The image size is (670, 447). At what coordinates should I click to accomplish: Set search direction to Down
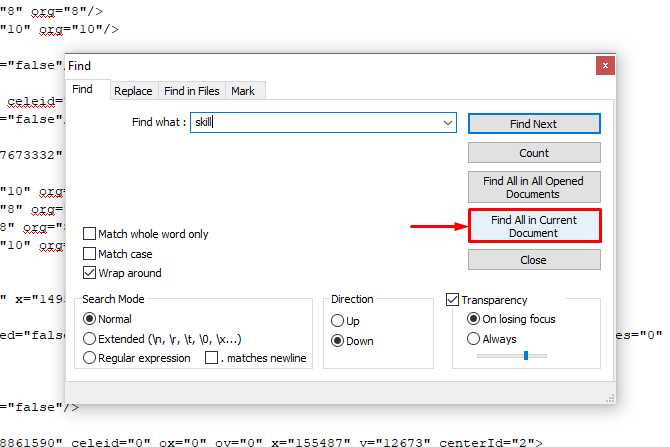336,341
